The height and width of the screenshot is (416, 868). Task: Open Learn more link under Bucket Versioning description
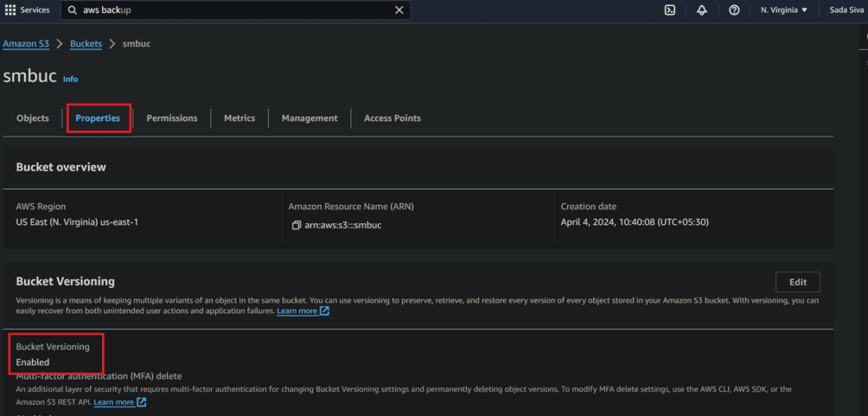coord(303,310)
